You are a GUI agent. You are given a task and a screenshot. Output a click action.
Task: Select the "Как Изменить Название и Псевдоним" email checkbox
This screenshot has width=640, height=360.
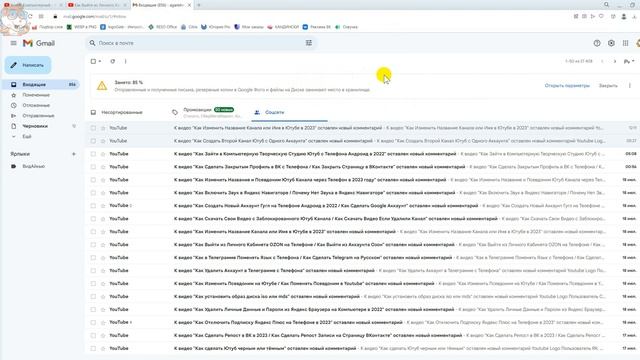(x=93, y=180)
